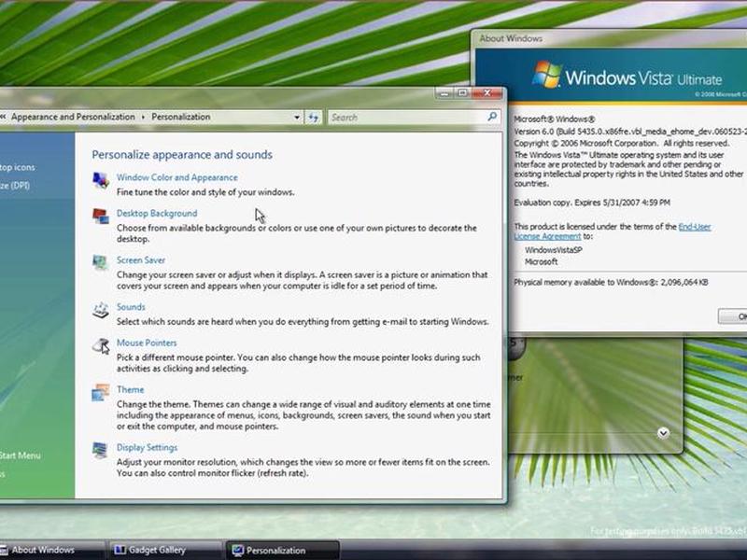Click the Windows Vista logo flag

[x=547, y=75]
